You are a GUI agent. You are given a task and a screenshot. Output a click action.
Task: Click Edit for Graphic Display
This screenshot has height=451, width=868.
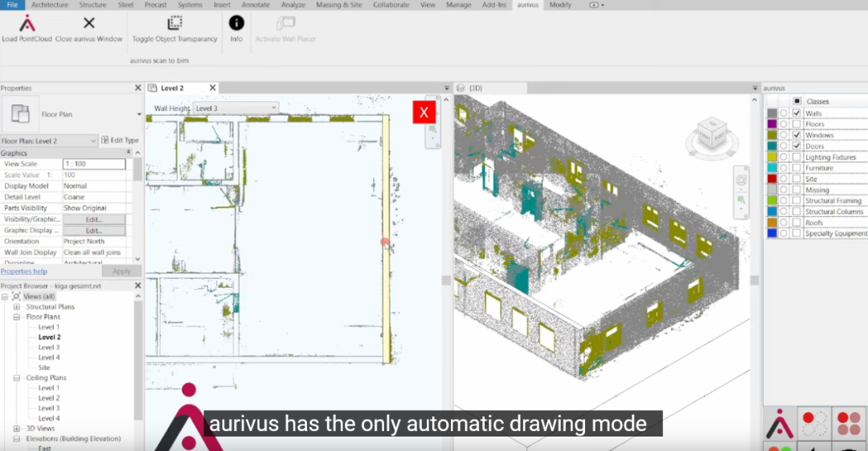tap(94, 231)
